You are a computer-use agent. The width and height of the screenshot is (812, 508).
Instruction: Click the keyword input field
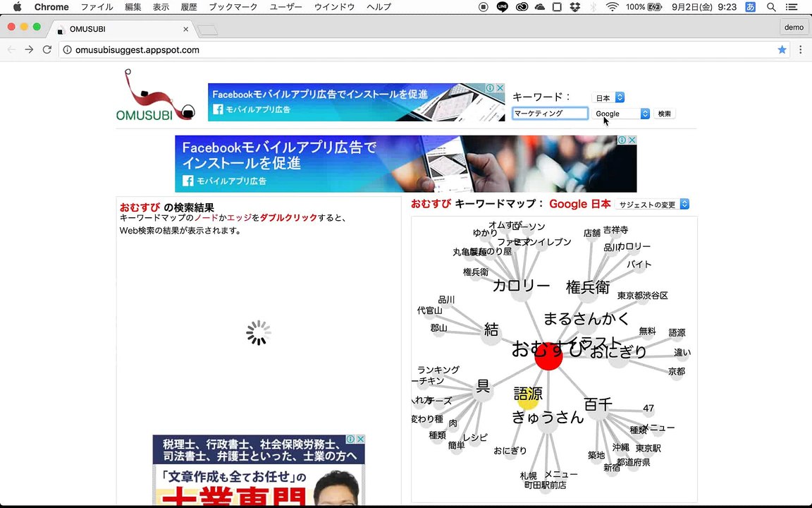click(550, 113)
